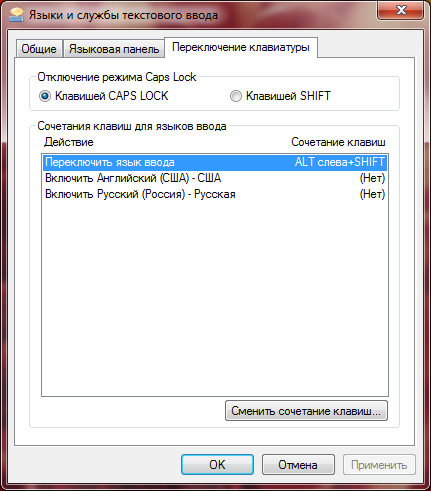Select Включить Английский (США) - США entry
Viewport: 431px width, 491px height.
pos(133,178)
